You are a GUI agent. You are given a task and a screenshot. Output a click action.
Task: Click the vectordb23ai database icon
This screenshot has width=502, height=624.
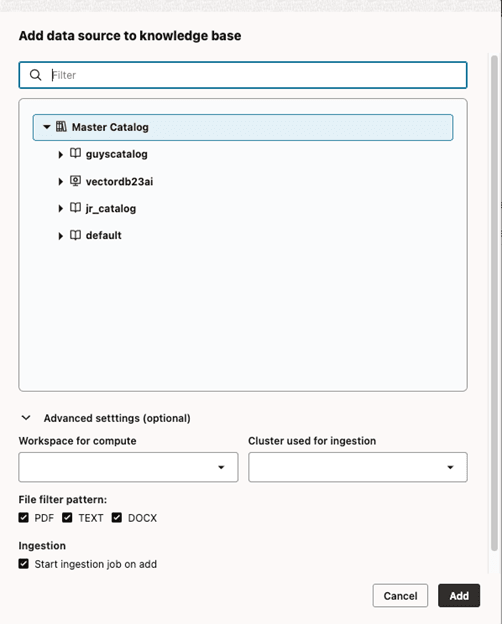tap(75, 181)
